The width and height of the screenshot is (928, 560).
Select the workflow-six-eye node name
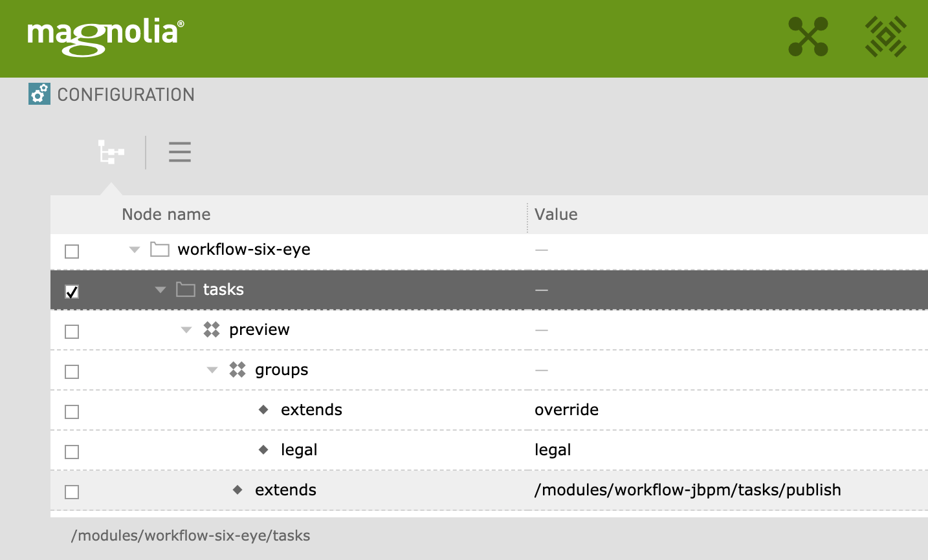244,250
